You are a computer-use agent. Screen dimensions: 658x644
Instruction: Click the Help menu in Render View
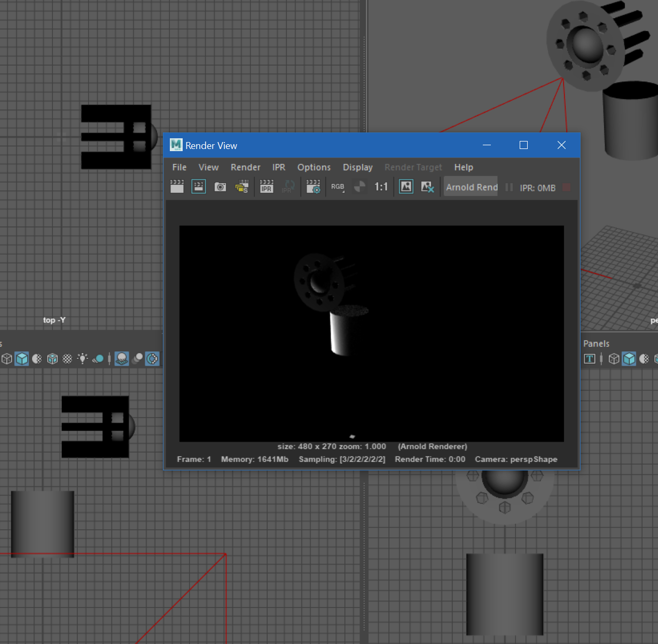coord(463,167)
